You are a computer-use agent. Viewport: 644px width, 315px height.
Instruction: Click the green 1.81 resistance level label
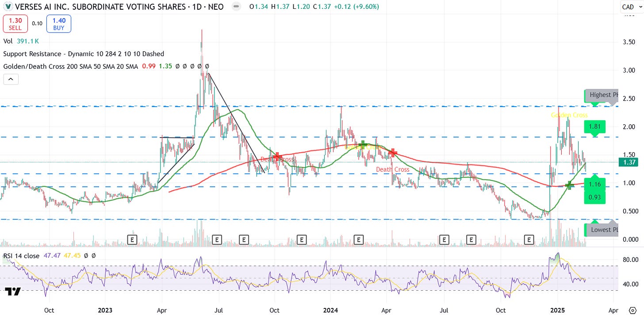(595, 127)
